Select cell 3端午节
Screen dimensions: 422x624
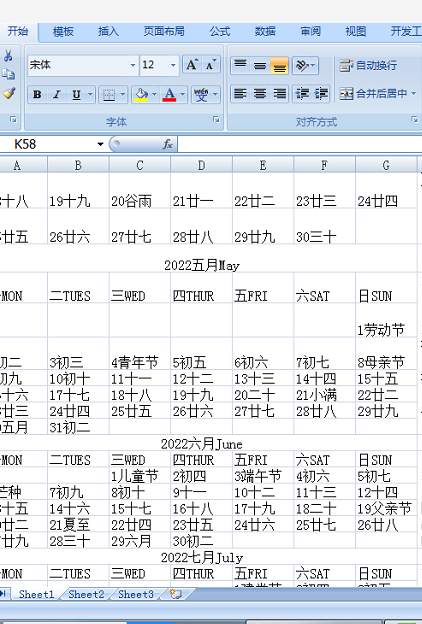(x=263, y=476)
